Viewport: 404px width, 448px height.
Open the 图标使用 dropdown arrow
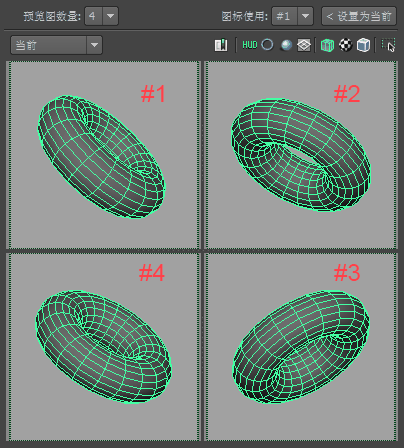pyautogui.click(x=305, y=16)
